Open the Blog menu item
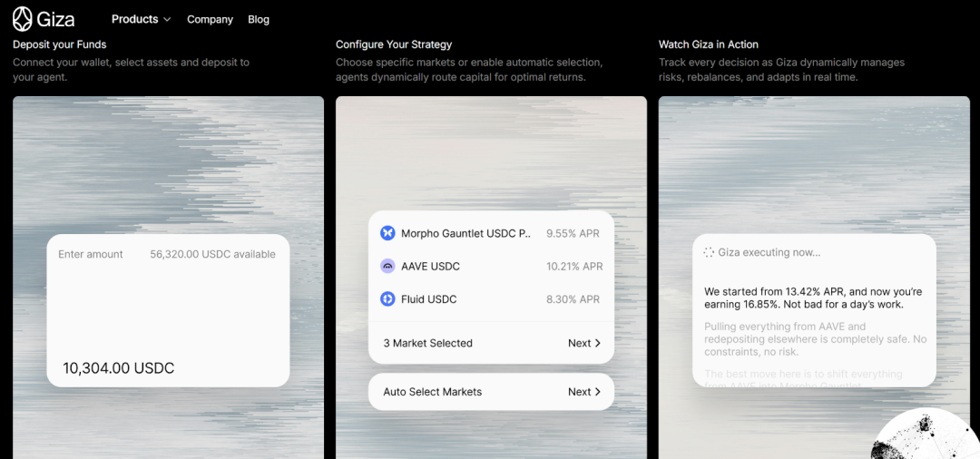 point(259,19)
